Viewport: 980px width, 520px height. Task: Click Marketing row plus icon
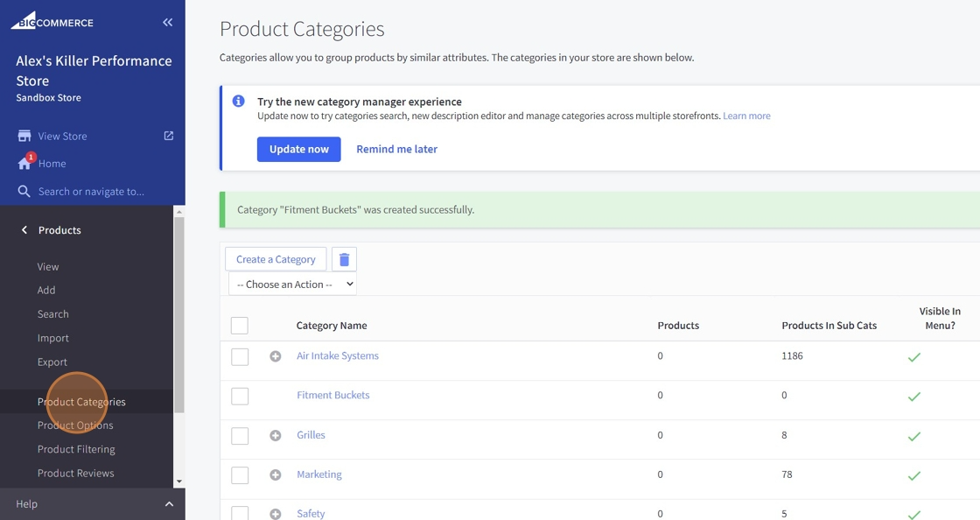pos(276,474)
